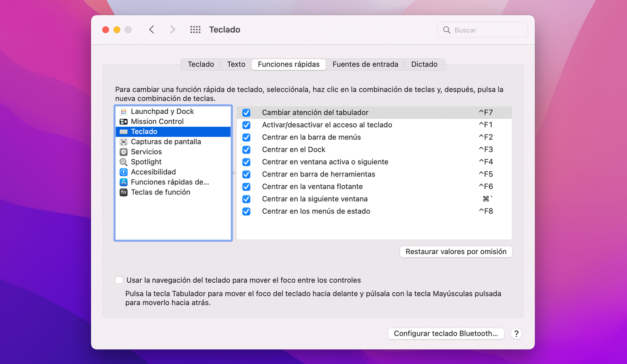Screen dimensions: 627x364
Task: Click the ^F8 shortcut key combination
Action: click(486, 211)
